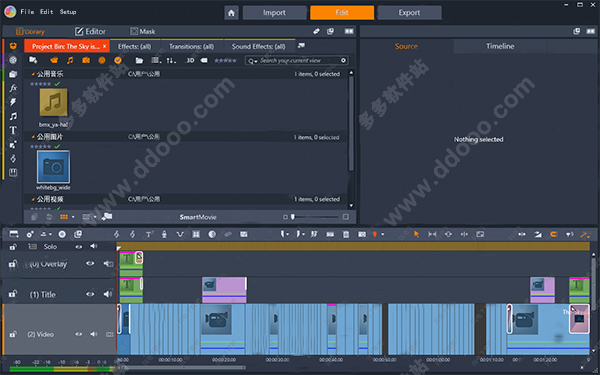Open the Effects: (all) tab
Screen dimensions: 600x375
coord(135,47)
